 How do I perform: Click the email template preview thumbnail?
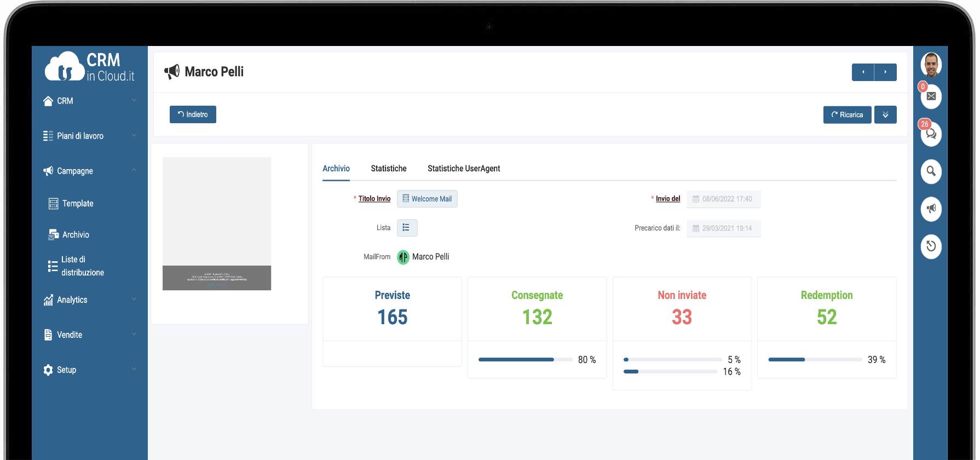(x=217, y=223)
